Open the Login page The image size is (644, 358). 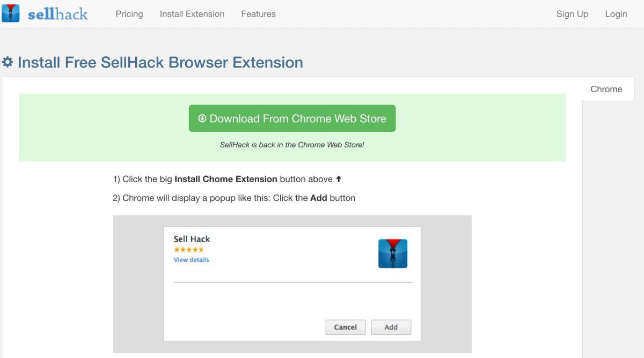point(616,14)
